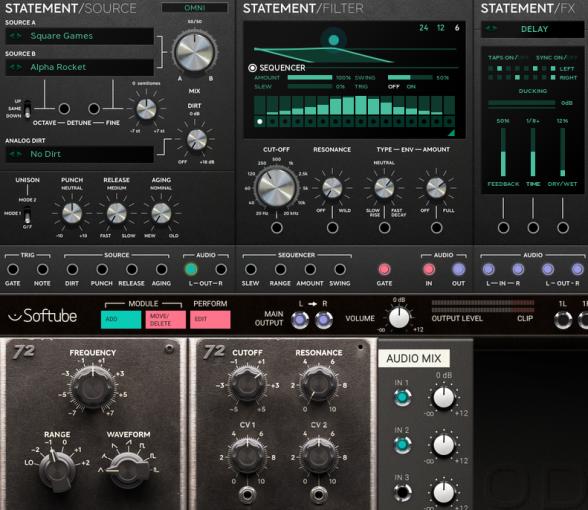Image resolution: width=588 pixels, height=510 pixels.
Task: Click the FX audio out R jack
Action: tap(578, 269)
